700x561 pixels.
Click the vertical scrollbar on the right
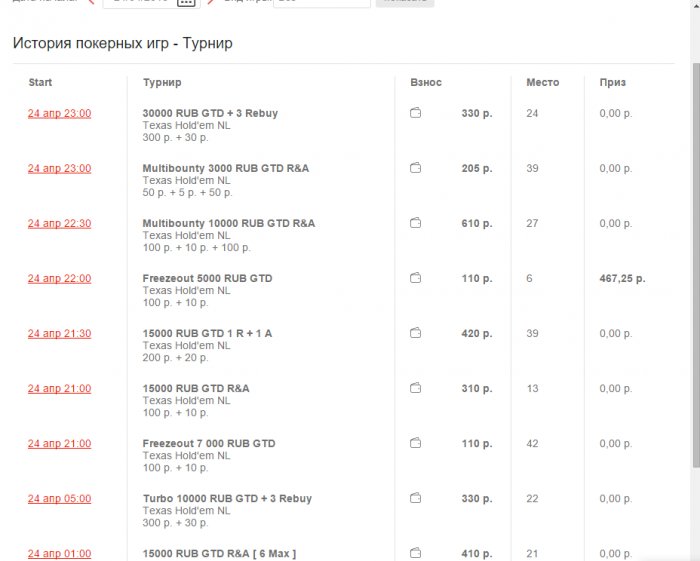coord(696,250)
